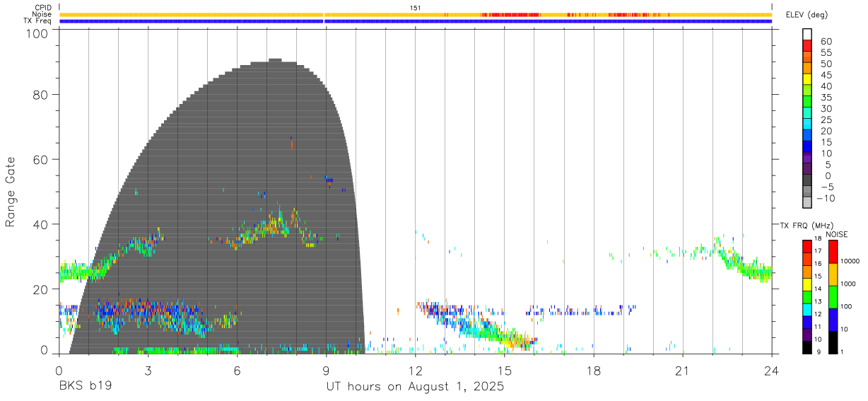Click the x-axis tick label '21'
The height and width of the screenshot is (401, 868).
click(x=682, y=370)
